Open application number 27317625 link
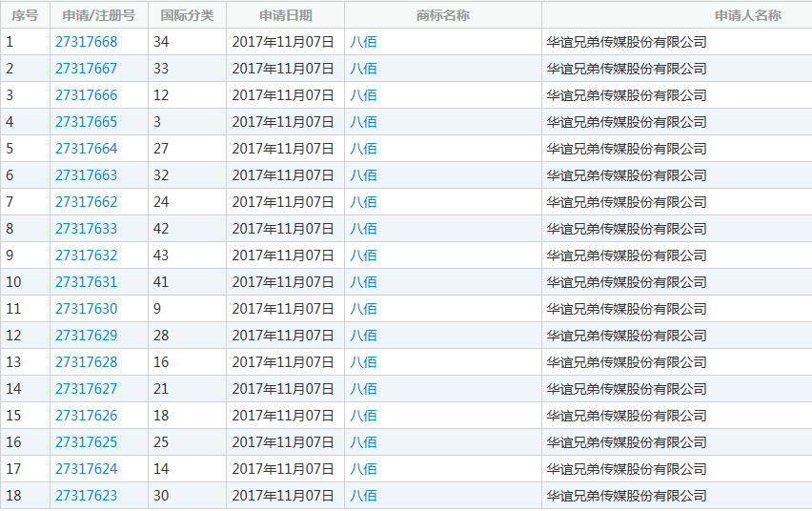The width and height of the screenshot is (812, 511). (86, 442)
